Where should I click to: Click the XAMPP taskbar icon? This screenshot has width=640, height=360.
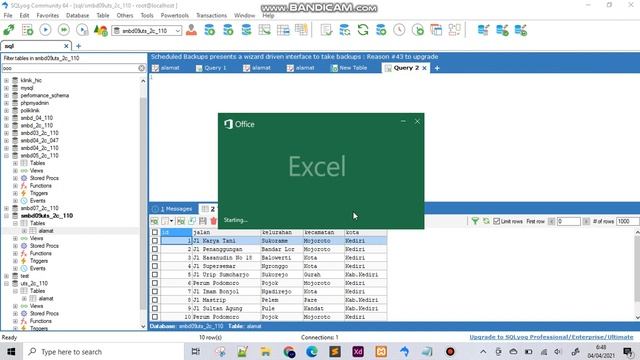point(381,351)
